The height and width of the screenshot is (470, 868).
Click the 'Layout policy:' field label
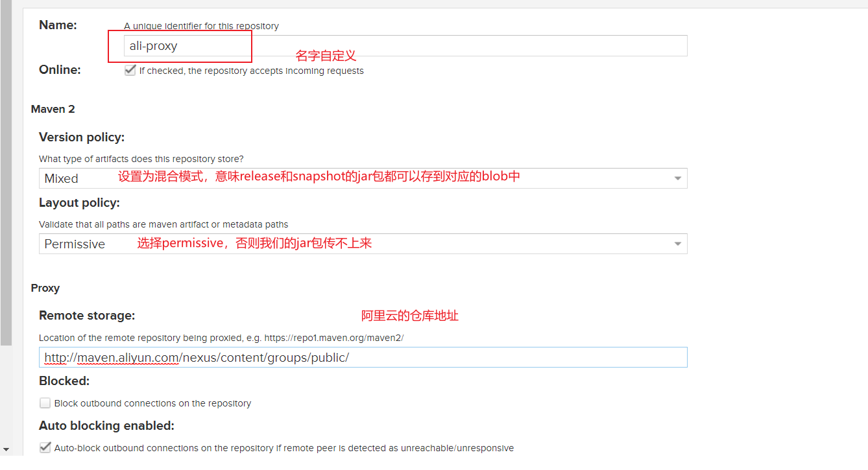(x=79, y=203)
